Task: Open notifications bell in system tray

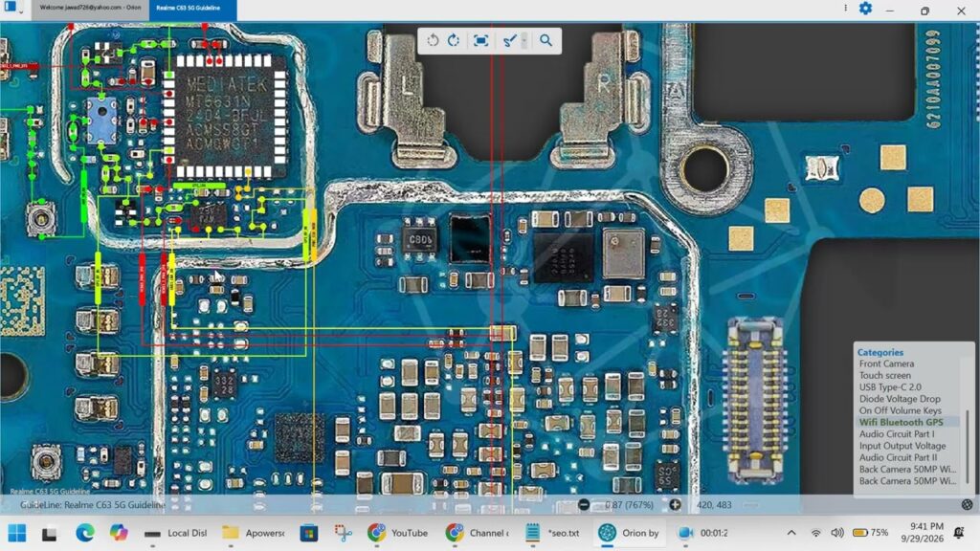Action: point(959,533)
